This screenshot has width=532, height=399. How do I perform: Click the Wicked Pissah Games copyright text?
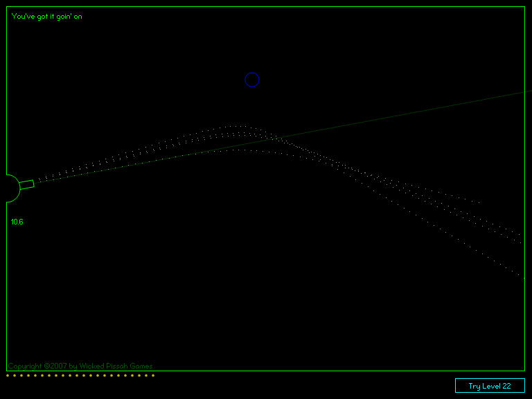pos(80,366)
